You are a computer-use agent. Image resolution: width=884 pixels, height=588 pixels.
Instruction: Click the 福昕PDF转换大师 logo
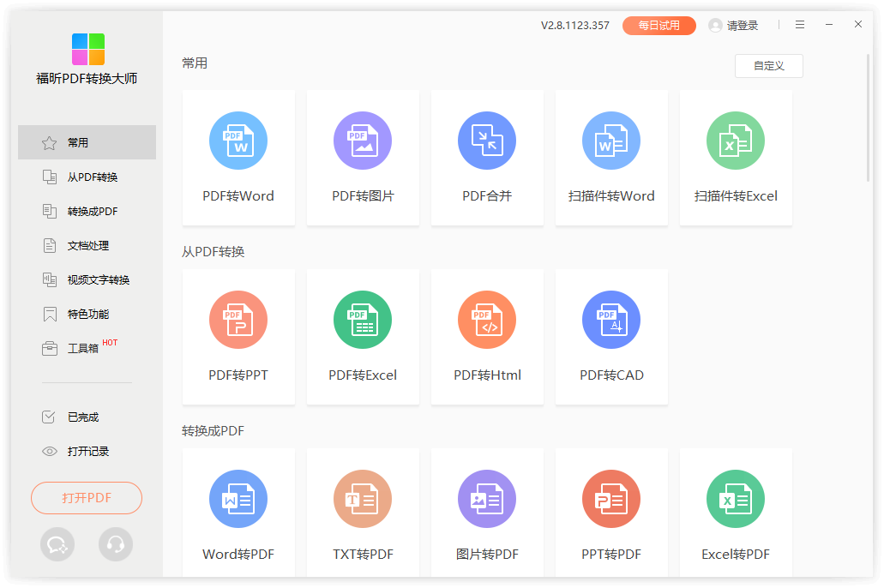88,49
